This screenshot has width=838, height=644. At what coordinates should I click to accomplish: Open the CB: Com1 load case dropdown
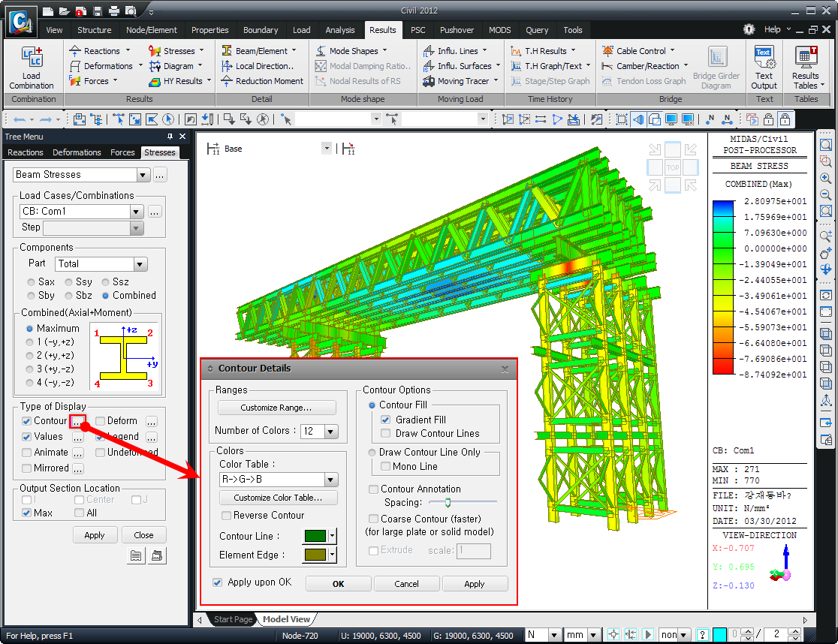click(136, 212)
